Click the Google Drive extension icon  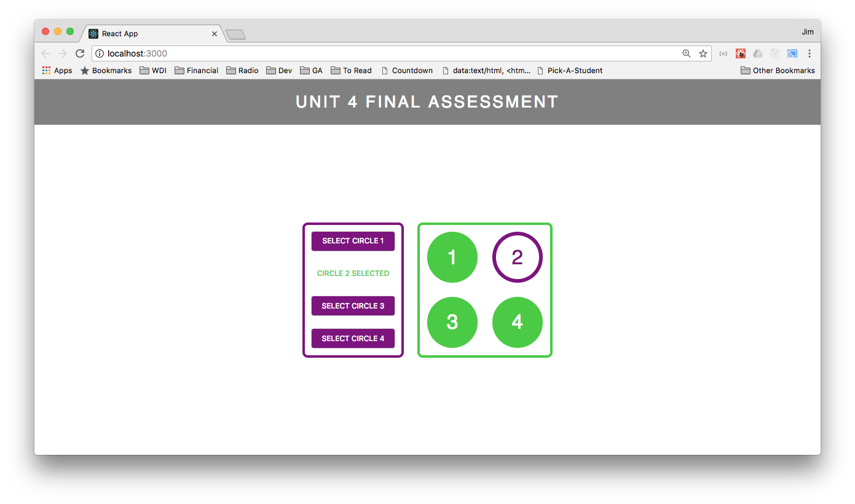click(x=758, y=53)
